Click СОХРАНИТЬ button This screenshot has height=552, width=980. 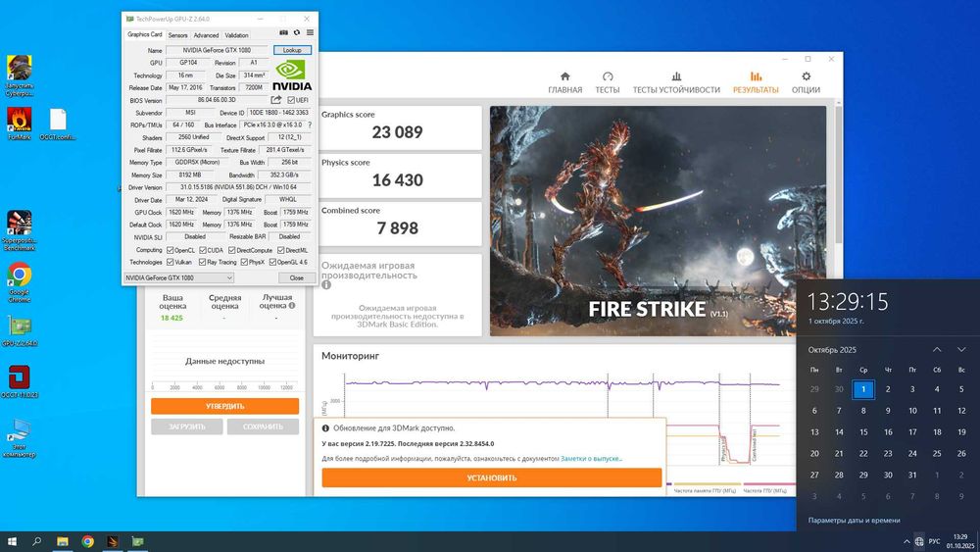click(x=263, y=427)
